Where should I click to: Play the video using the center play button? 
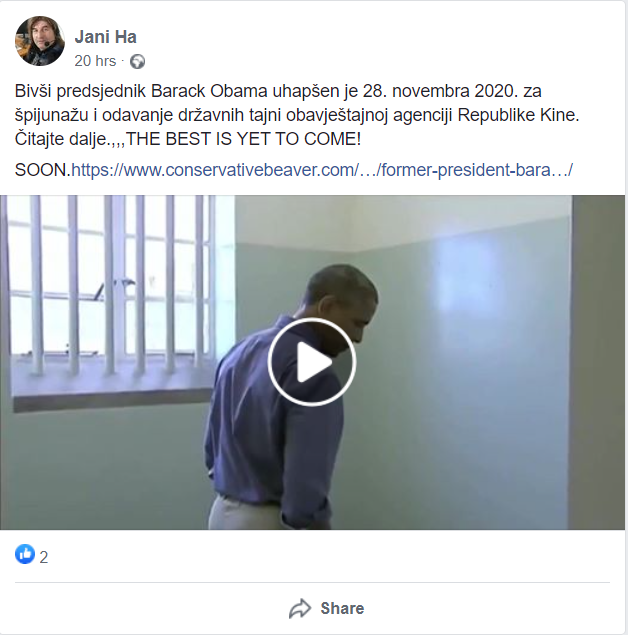click(311, 362)
